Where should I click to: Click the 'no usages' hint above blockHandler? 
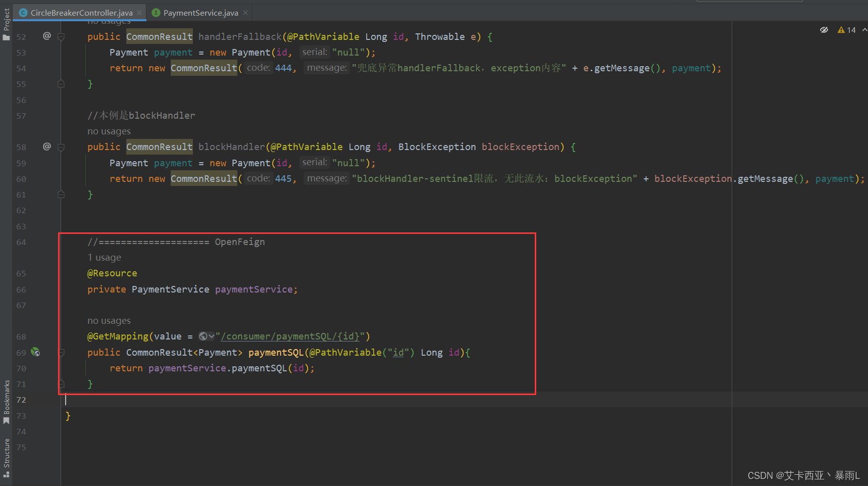pyautogui.click(x=109, y=131)
